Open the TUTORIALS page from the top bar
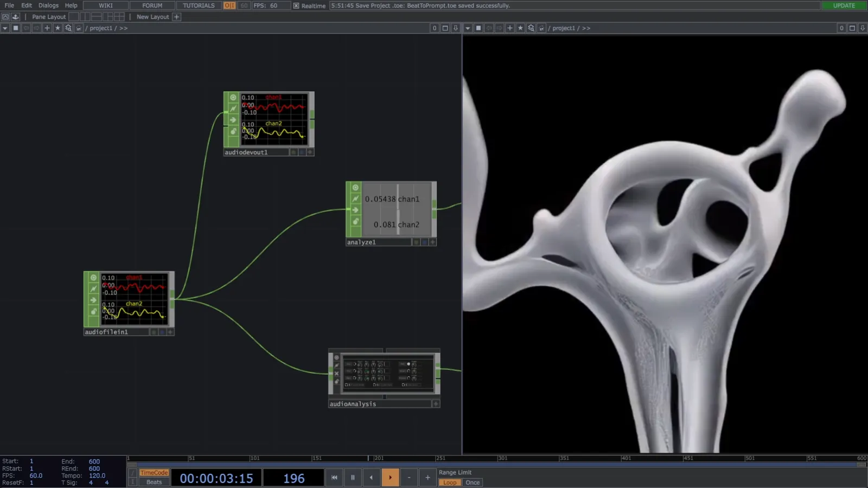This screenshot has width=868, height=488. [x=197, y=5]
